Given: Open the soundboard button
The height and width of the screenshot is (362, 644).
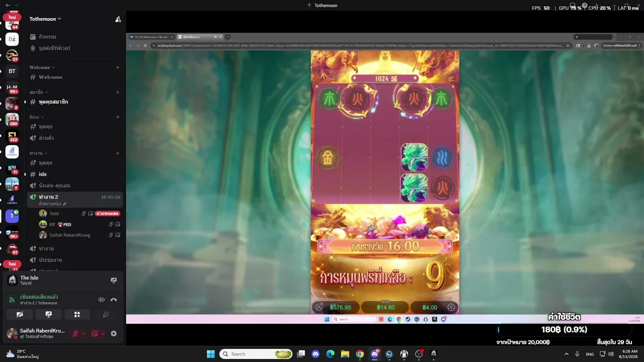Looking at the screenshot, I should [106, 314].
